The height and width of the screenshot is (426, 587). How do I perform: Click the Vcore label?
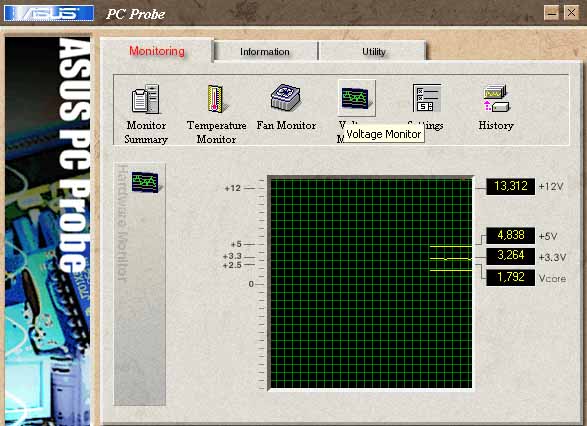click(x=552, y=279)
